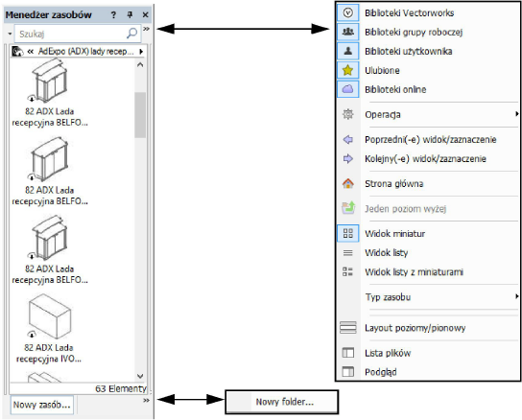This screenshot has height=420, width=522.
Task: Toggle the Lista plików pane icon
Action: 348,353
